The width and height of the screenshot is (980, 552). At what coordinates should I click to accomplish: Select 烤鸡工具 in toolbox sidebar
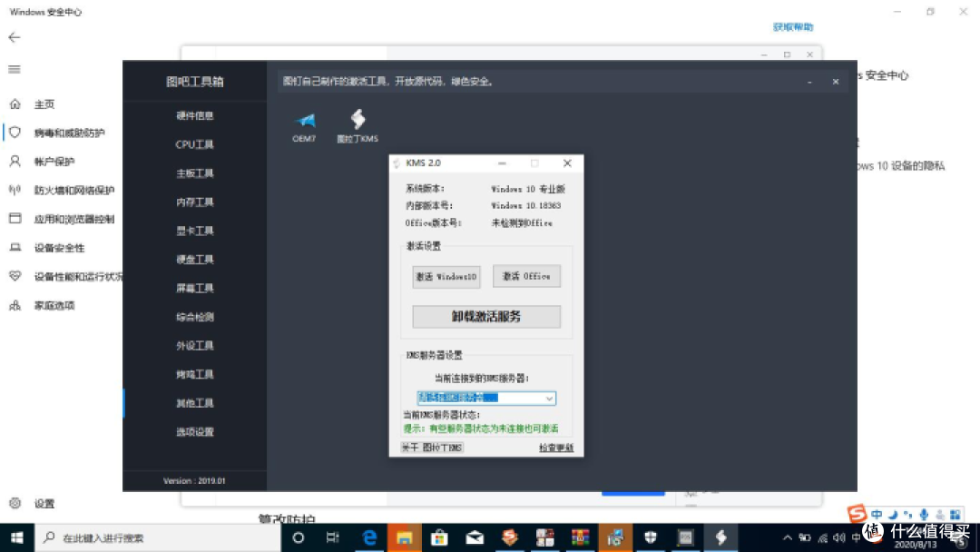[x=195, y=374]
